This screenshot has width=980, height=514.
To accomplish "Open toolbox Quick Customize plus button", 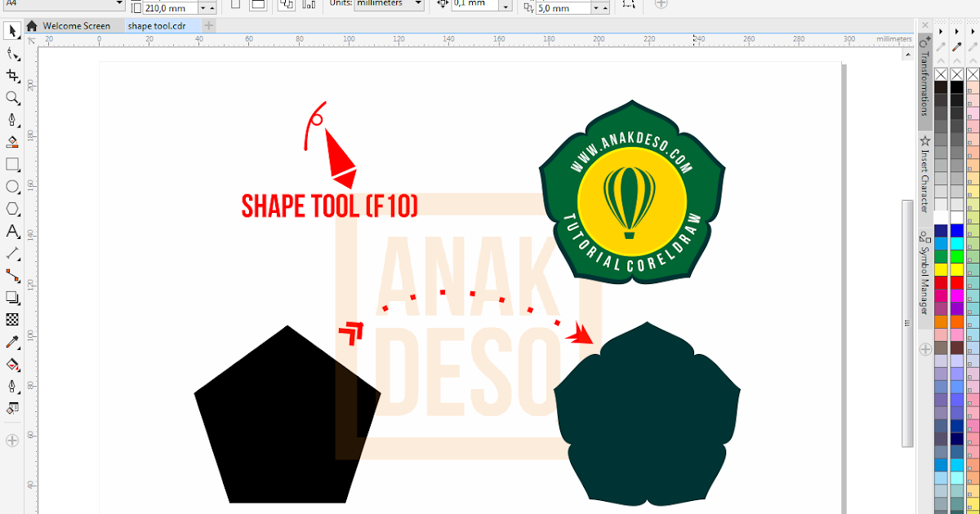I will pos(12,441).
